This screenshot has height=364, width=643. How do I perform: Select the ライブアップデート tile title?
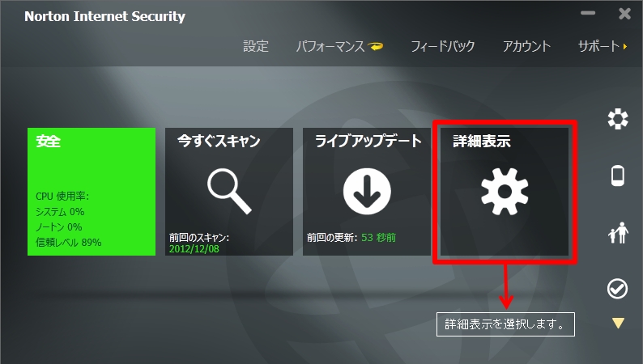tap(368, 141)
